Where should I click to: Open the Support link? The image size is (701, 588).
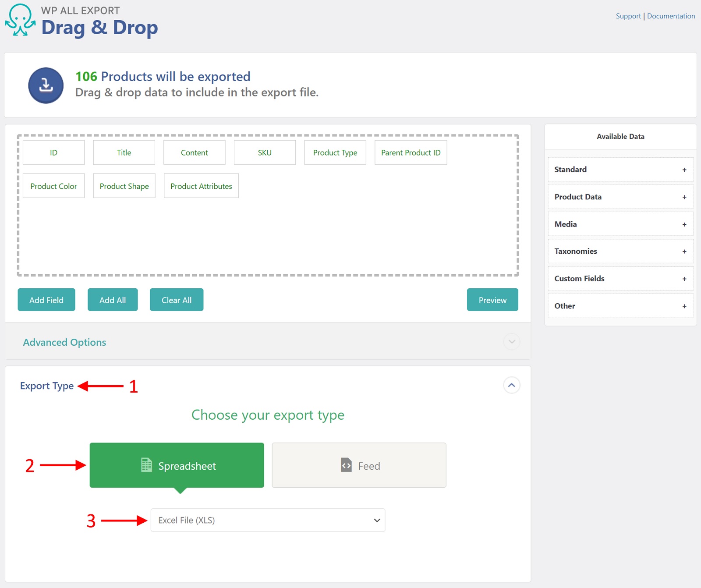click(628, 16)
